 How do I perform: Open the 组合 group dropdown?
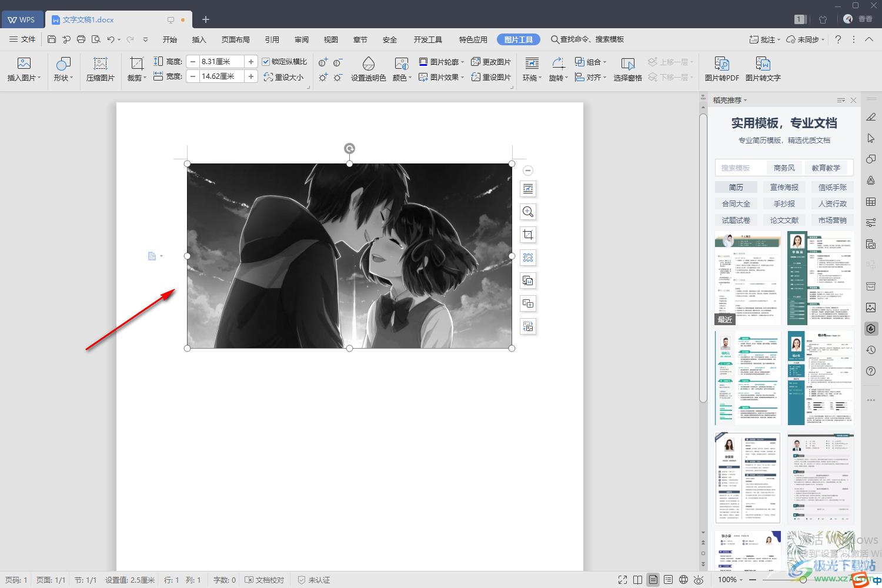click(x=590, y=62)
